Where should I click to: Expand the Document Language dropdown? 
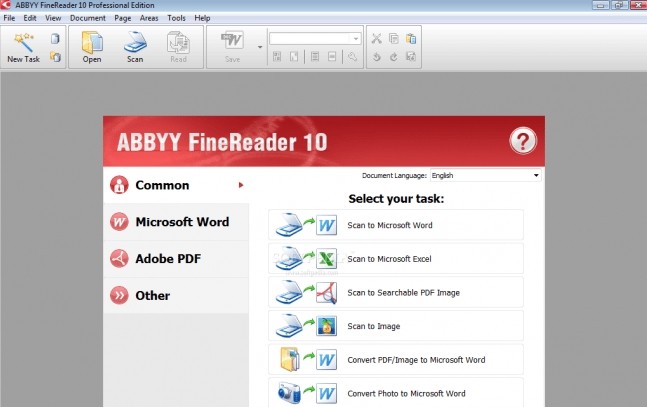[x=537, y=175]
